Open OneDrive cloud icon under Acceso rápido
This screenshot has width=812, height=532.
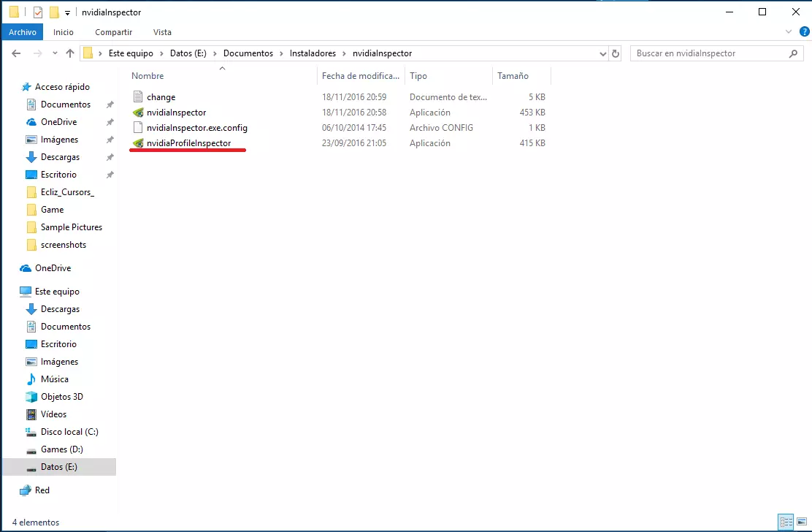coord(31,122)
